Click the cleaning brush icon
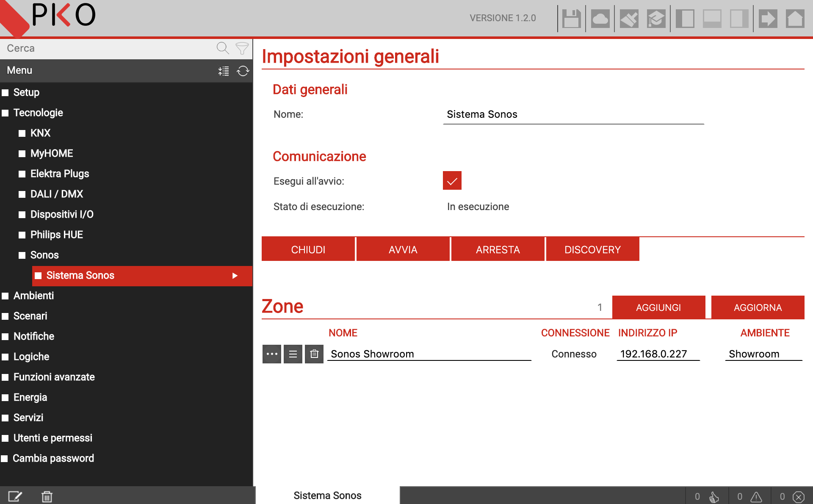The width and height of the screenshot is (813, 504). point(629,19)
